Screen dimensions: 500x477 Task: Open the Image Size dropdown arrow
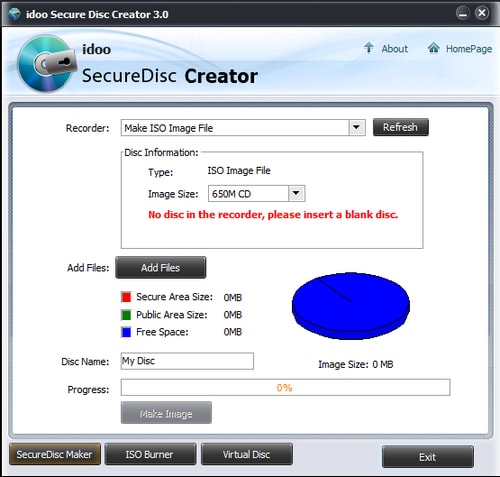click(x=296, y=193)
